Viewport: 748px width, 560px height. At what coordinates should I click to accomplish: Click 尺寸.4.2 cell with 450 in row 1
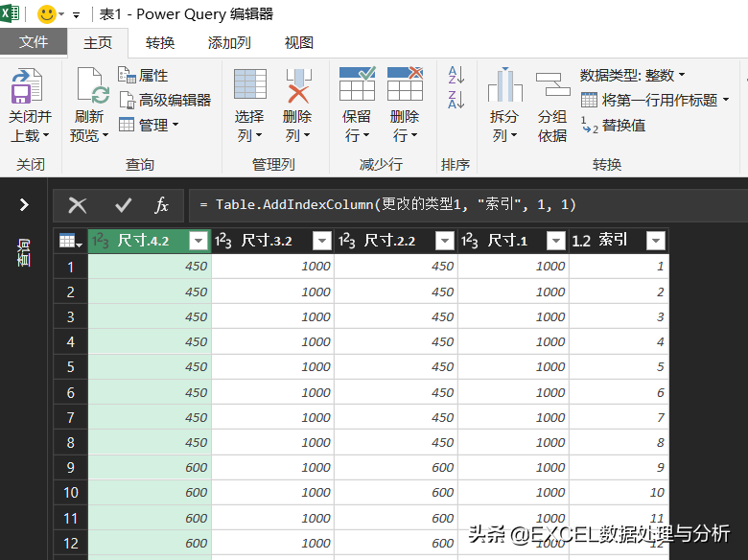click(150, 267)
